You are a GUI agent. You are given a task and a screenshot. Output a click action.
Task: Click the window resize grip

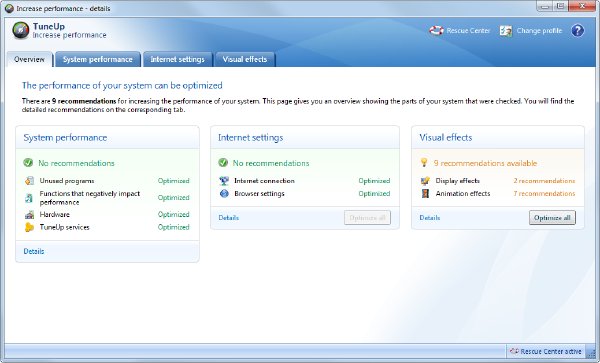tap(592, 355)
